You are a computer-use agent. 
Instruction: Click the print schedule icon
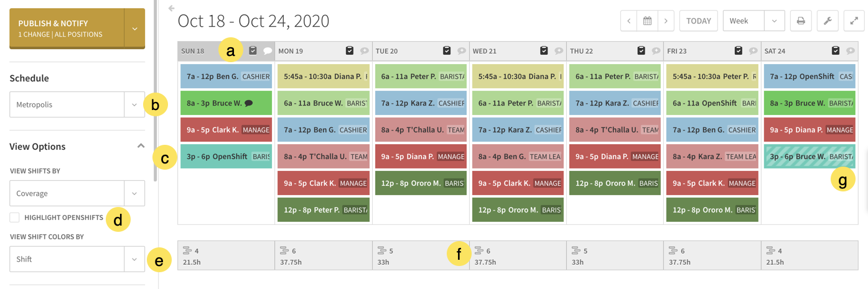point(801,21)
